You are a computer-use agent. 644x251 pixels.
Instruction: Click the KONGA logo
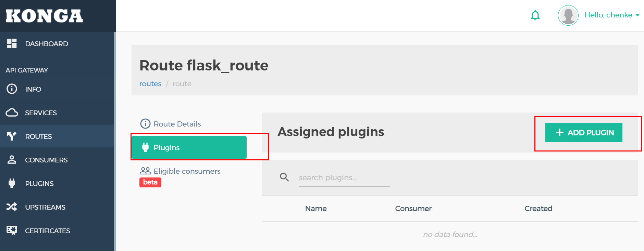coord(44,16)
